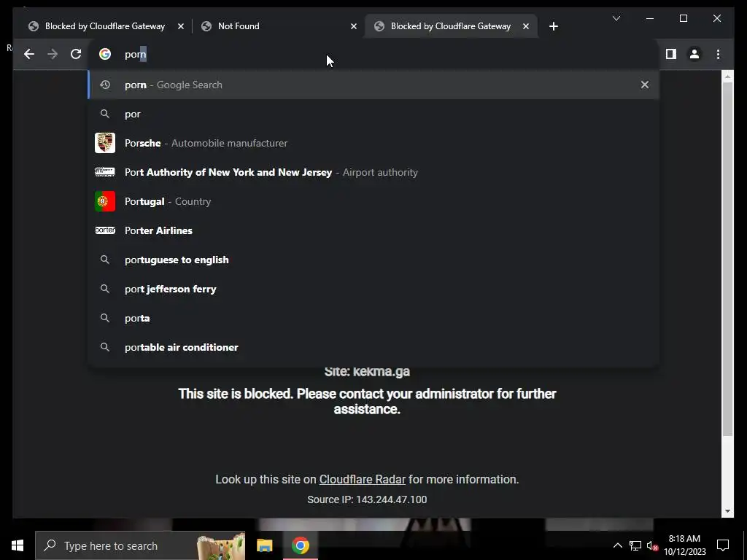This screenshot has width=747, height=560.
Task: Open a new tab with plus button
Action: click(x=553, y=27)
